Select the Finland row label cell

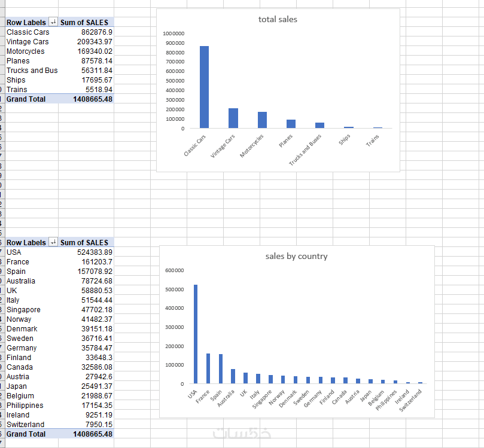coord(32,357)
